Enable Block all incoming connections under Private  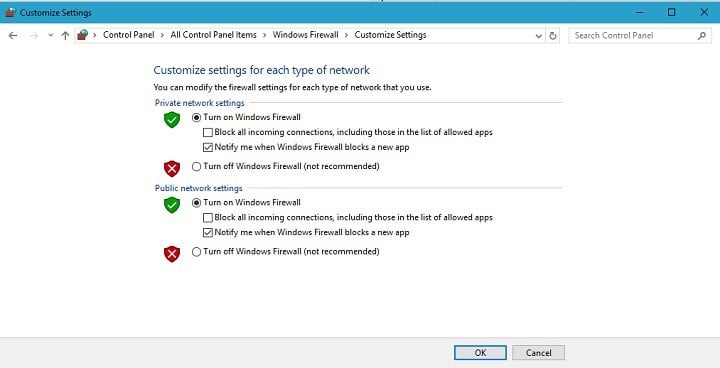pyautogui.click(x=208, y=132)
